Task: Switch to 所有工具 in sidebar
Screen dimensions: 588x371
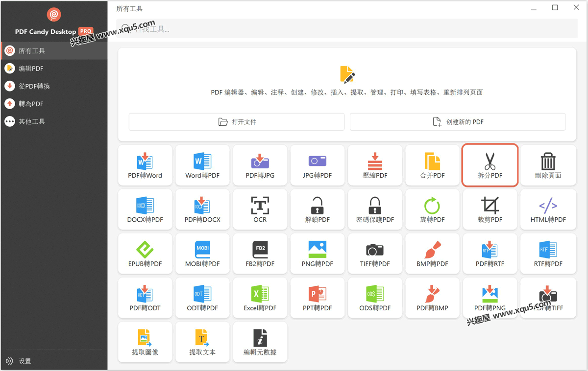Action: [54, 51]
